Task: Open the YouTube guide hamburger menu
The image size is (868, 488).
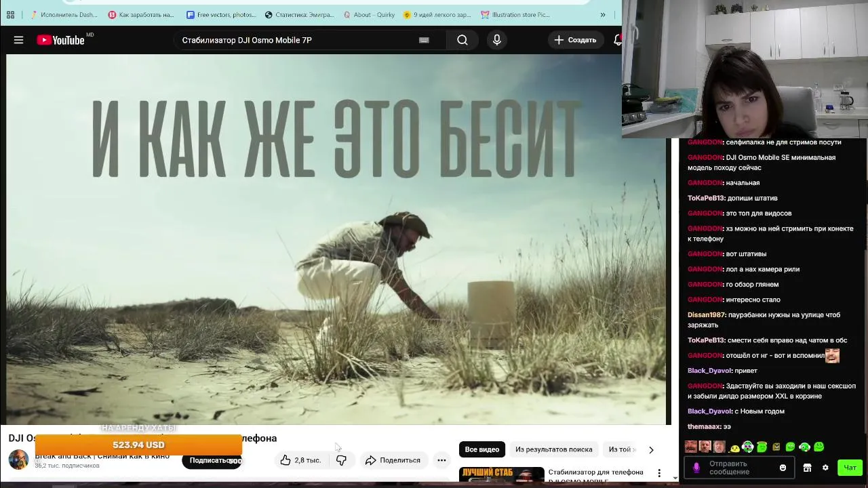Action: pyautogui.click(x=19, y=40)
